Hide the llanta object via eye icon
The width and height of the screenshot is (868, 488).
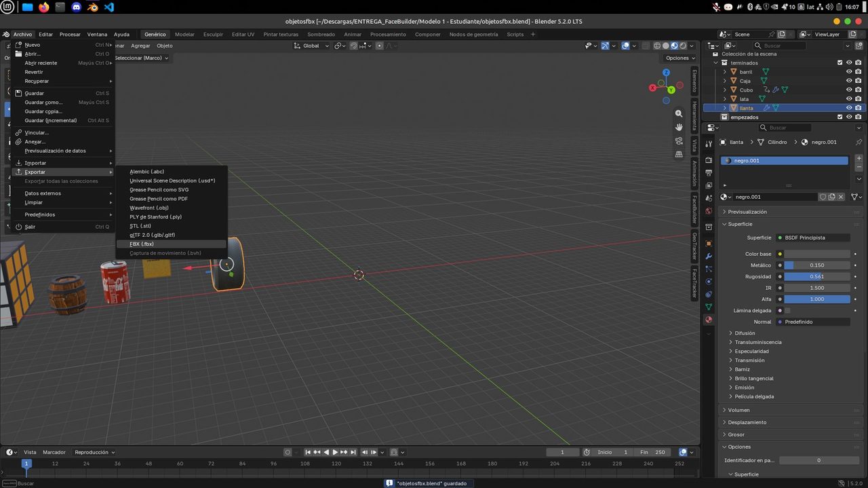tap(849, 108)
